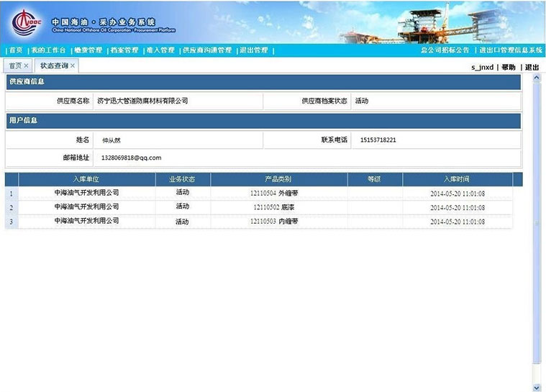The image size is (546, 392).
Task: Open the 退出管理 menu
Action: click(253, 50)
